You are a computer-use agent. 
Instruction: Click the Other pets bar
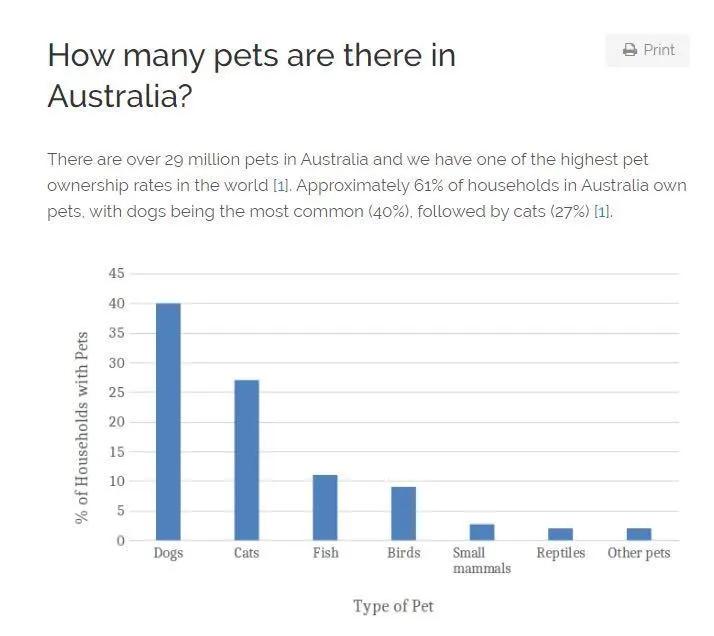click(x=638, y=534)
